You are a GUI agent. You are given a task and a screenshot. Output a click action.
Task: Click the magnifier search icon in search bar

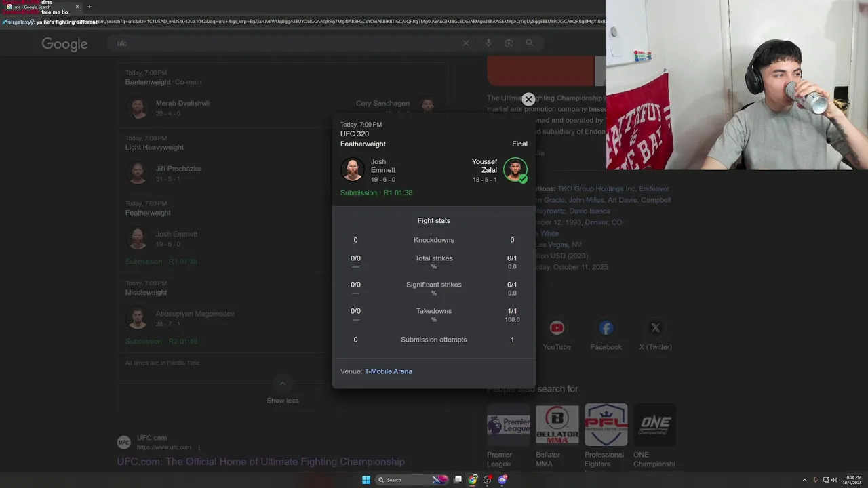(530, 43)
